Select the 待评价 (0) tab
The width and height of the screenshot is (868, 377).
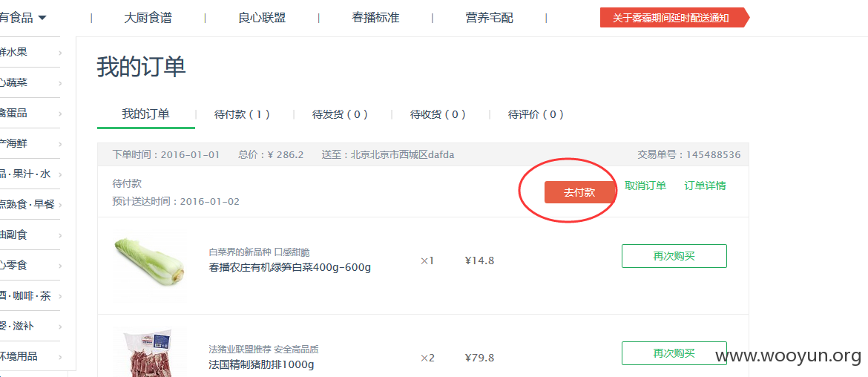coord(536,114)
